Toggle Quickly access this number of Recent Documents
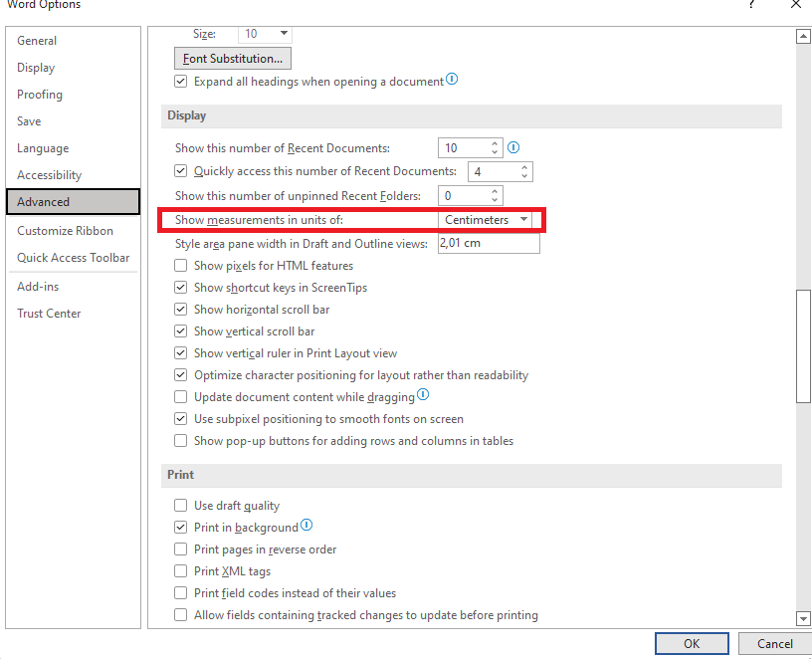812x659 pixels. [180, 171]
